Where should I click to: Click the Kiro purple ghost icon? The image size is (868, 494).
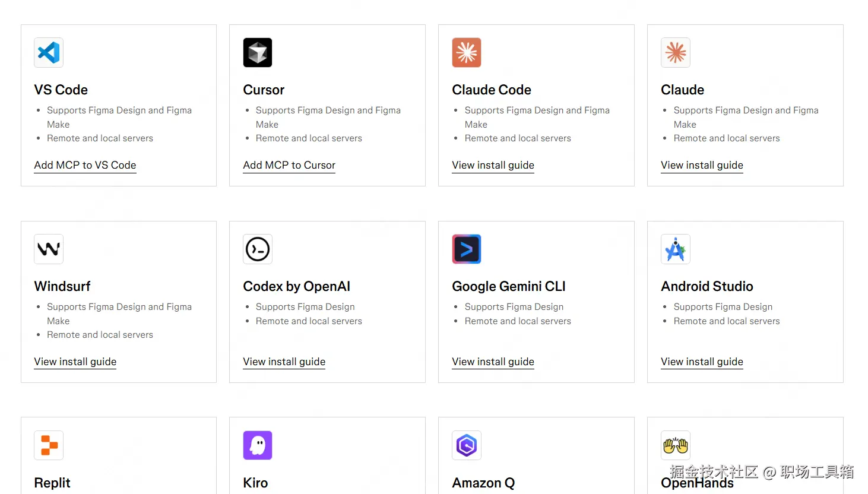[258, 445]
